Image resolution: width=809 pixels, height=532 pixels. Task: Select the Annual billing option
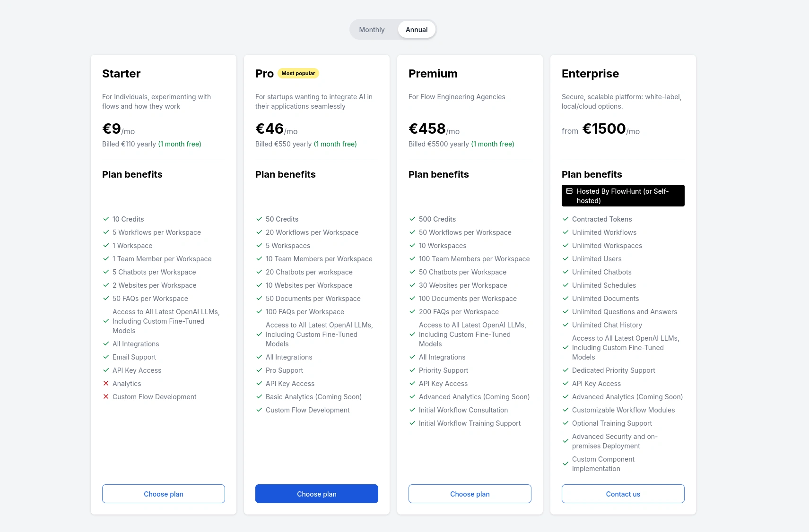(416, 29)
